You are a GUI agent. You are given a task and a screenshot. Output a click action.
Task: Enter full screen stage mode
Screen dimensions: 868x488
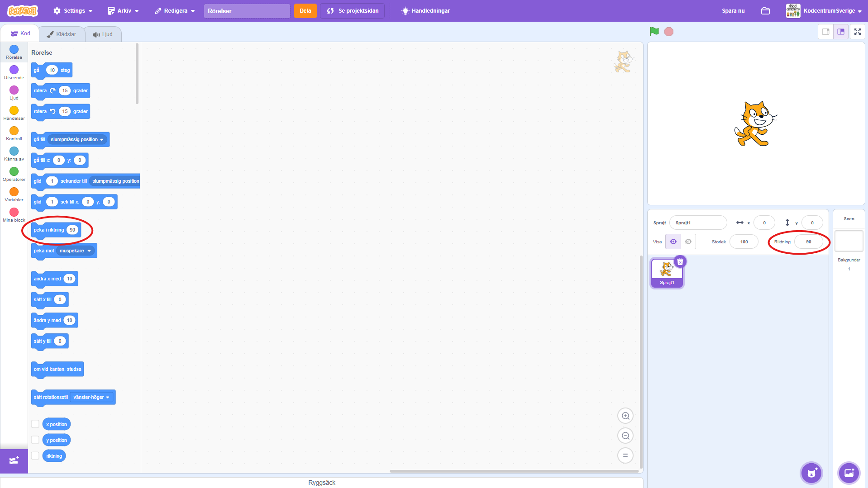(x=858, y=32)
